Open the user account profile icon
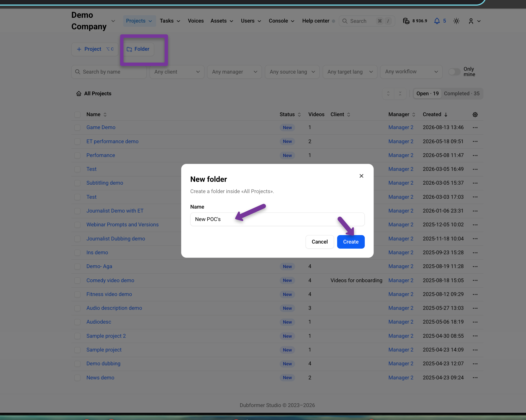The image size is (526, 420). pyautogui.click(x=471, y=21)
